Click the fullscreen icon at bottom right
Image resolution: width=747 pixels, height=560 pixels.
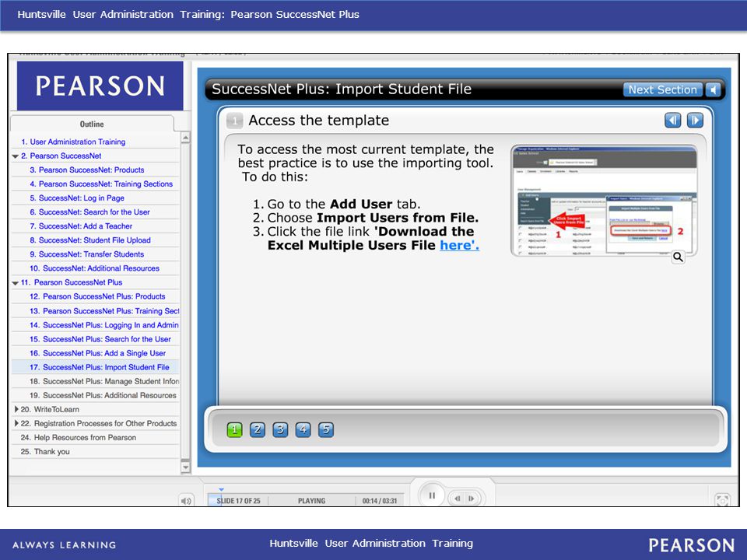pos(723,500)
